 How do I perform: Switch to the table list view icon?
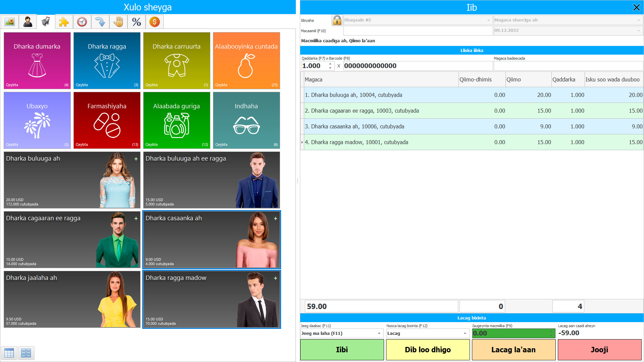[x=9, y=353]
